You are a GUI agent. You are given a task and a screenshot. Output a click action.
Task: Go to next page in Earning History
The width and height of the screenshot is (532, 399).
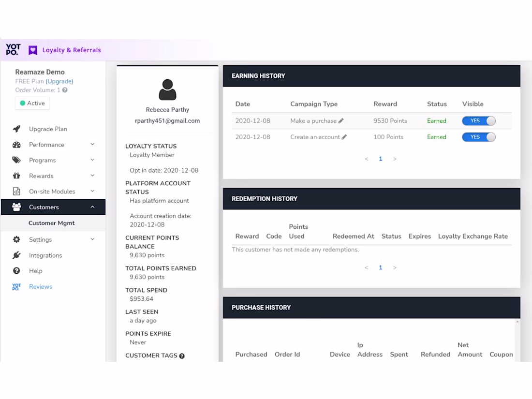395,159
